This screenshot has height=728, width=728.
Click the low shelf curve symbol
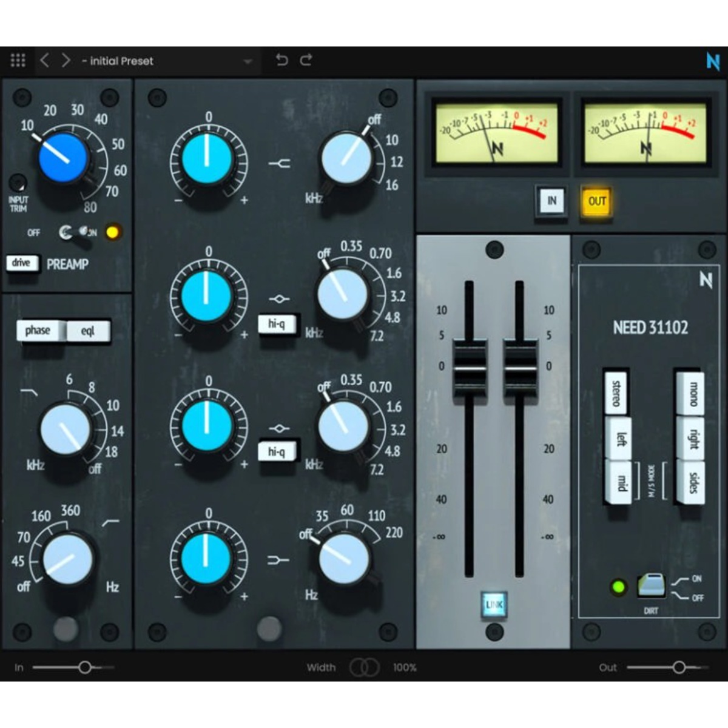278,560
